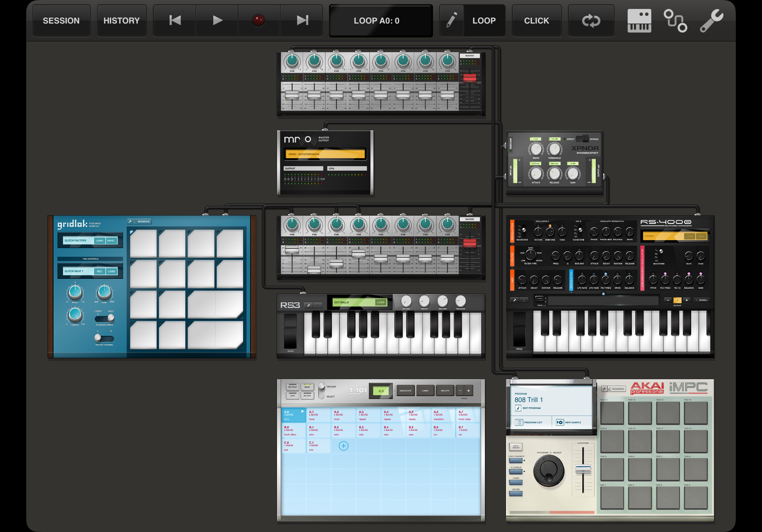Increase bars with T-101 plus button
762x532 pixels.
tap(469, 391)
